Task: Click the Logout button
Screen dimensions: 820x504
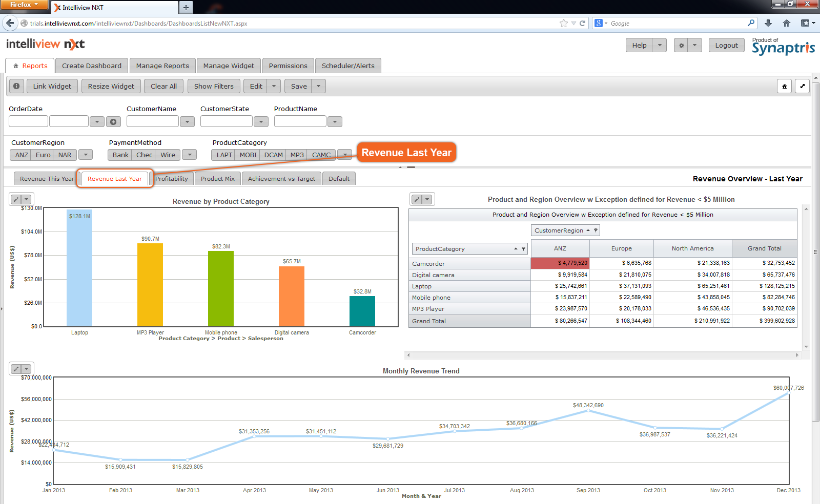Action: 726,45
